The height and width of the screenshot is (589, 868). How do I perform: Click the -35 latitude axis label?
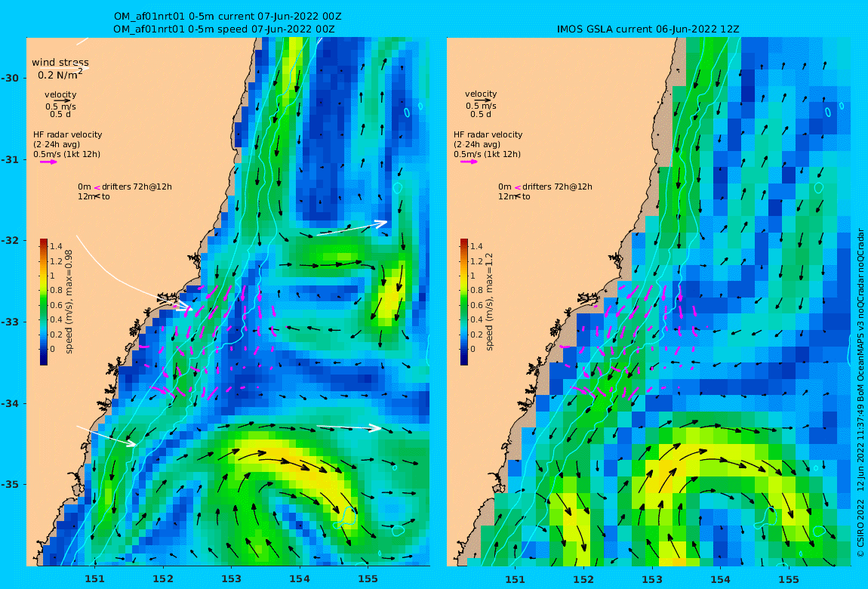click(9, 485)
